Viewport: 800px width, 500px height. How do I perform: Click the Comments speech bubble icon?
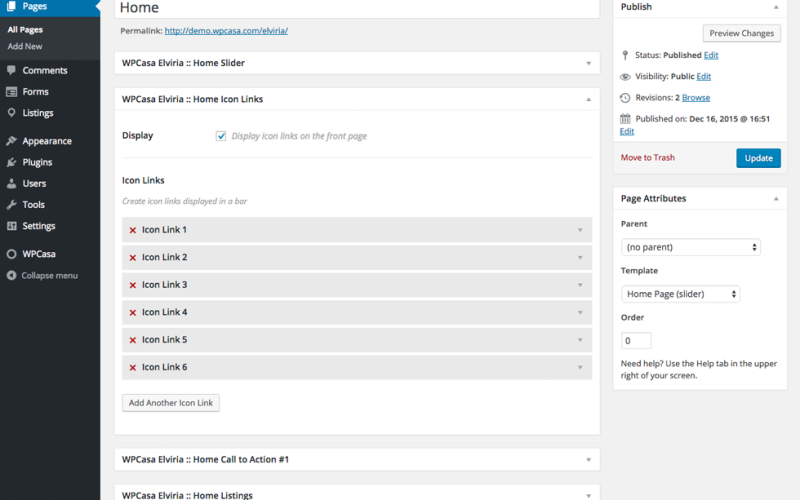[11, 71]
